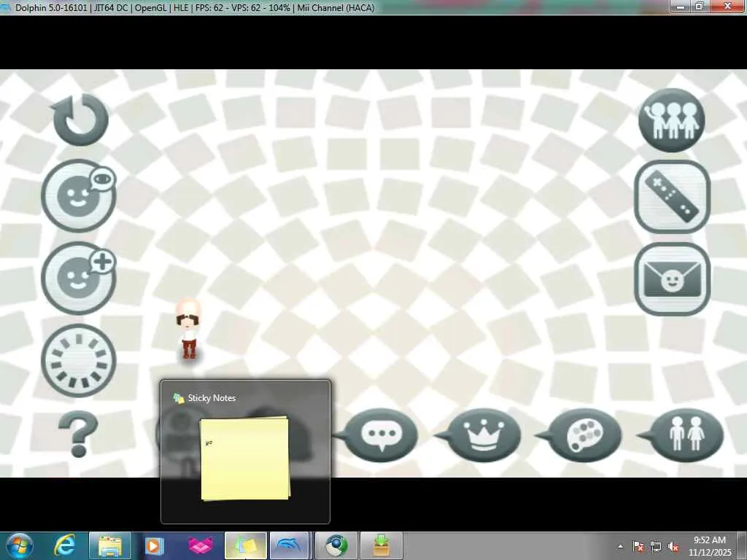The width and height of the screenshot is (747, 560).
Task: Click the green download arrow taskbar icon
Action: tap(381, 546)
